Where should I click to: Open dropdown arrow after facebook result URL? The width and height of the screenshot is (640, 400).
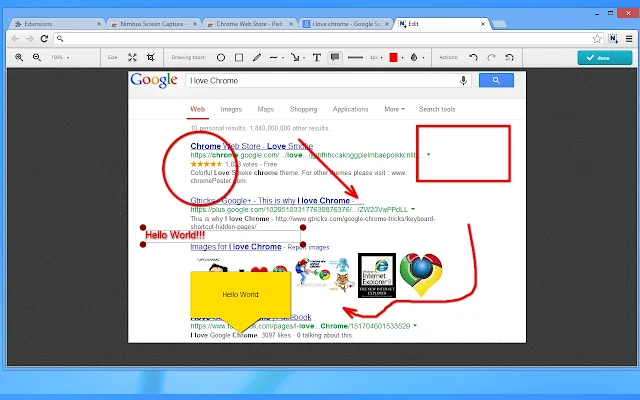(415, 326)
